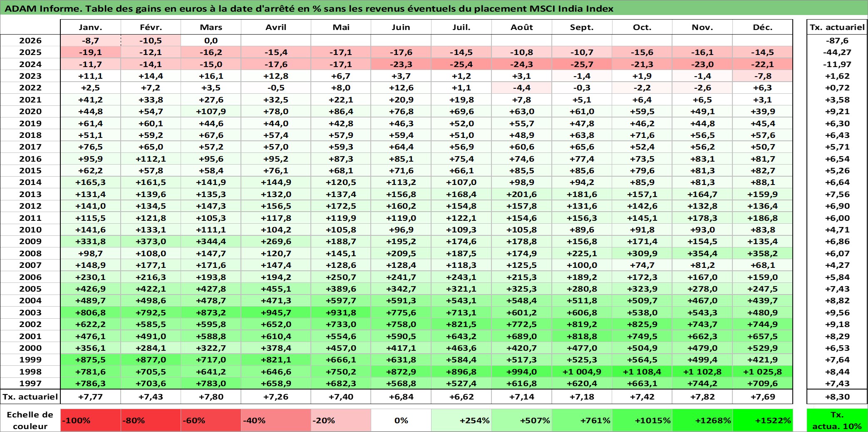
Task: Select the Avril column header
Action: click(276, 27)
